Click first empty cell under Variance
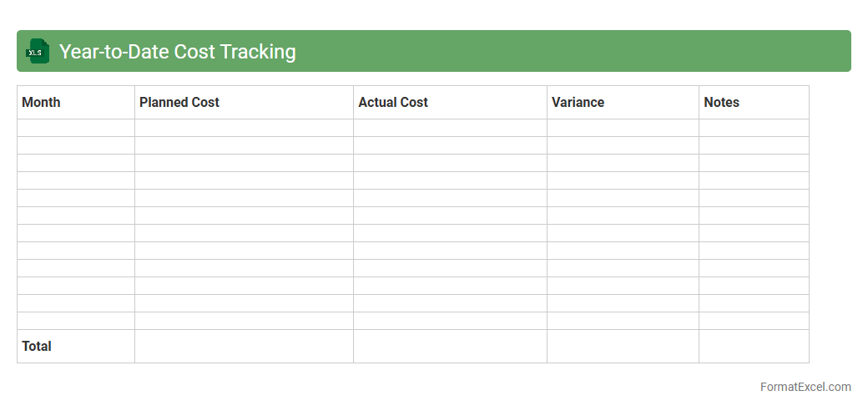This screenshot has width=868, height=411. (623, 128)
